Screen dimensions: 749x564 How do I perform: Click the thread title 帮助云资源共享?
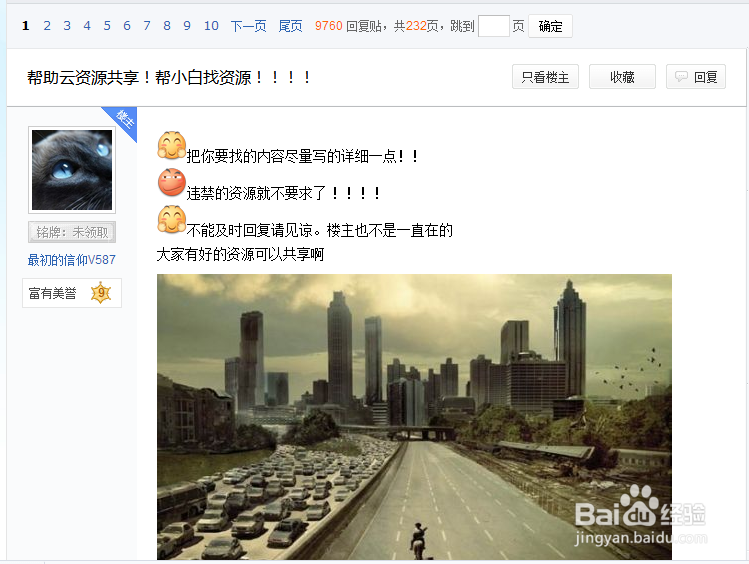tap(170, 77)
